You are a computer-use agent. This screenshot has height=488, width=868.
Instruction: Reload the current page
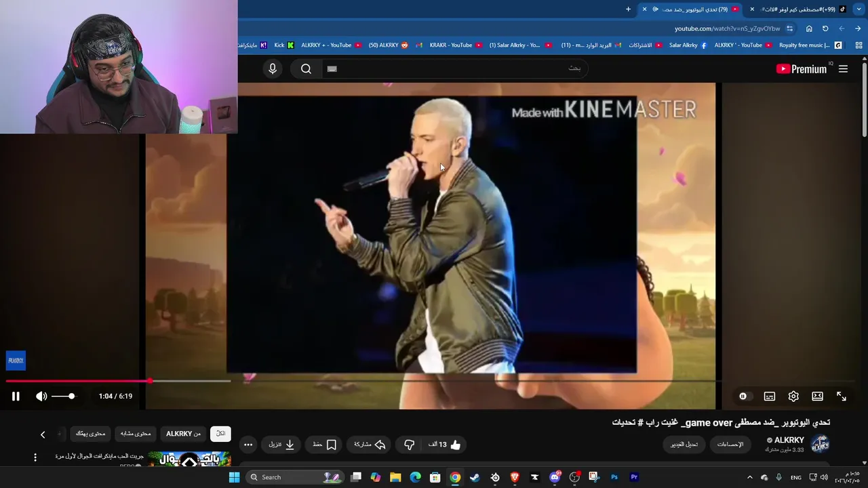tap(825, 28)
